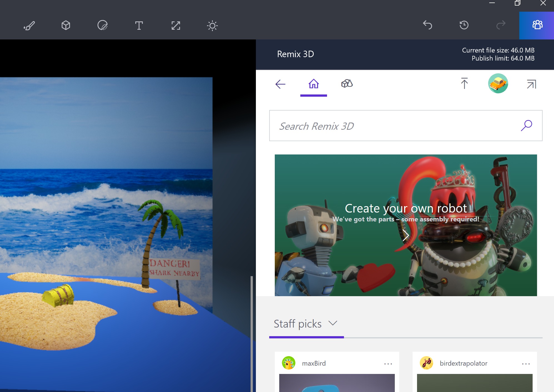Go back with the left arrow
Image resolution: width=554 pixels, height=392 pixels.
click(x=280, y=84)
